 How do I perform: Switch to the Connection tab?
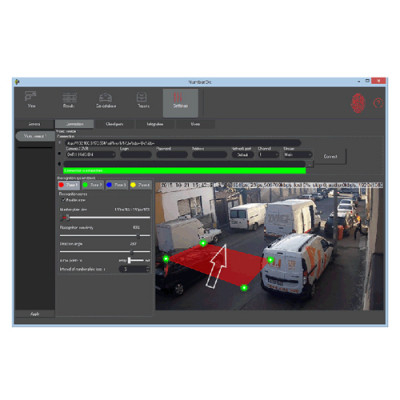coord(74,124)
